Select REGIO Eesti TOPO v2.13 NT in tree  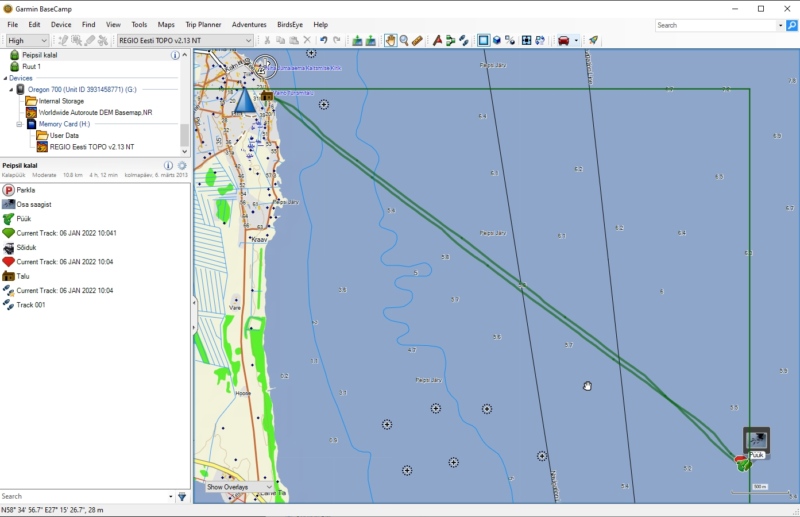tap(92, 147)
